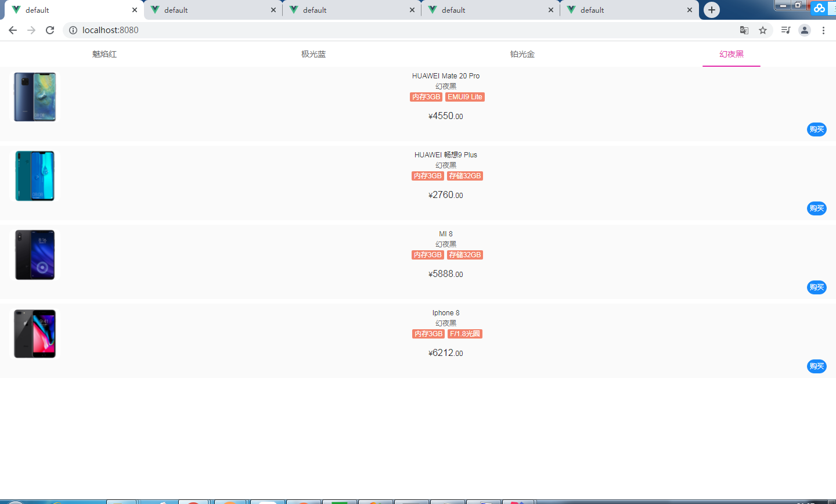Screen dimensions: 836x504
Task: Open HUAWEI Mate 20 Pro product image
Action: tap(35, 97)
